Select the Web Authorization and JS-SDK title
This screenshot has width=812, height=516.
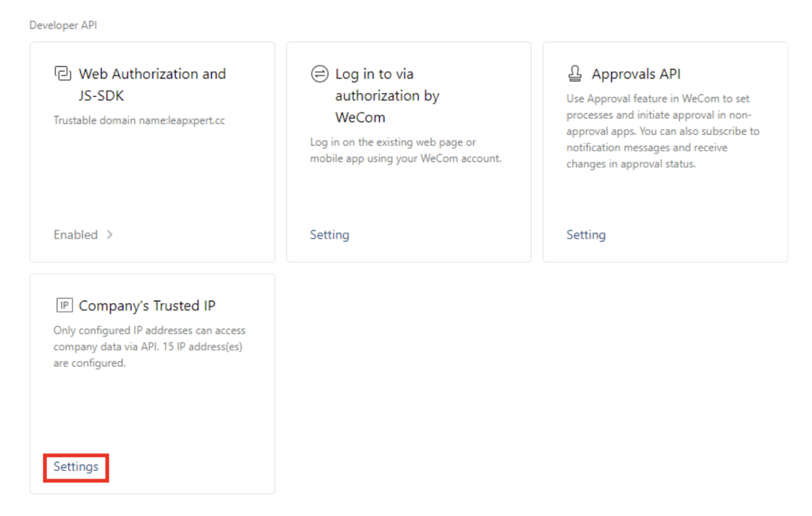(152, 85)
